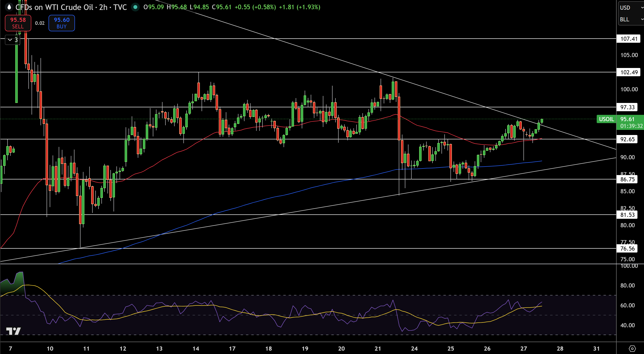The image size is (644, 354).
Task: Click date label 31 on time axis
Action: pyautogui.click(x=596, y=348)
